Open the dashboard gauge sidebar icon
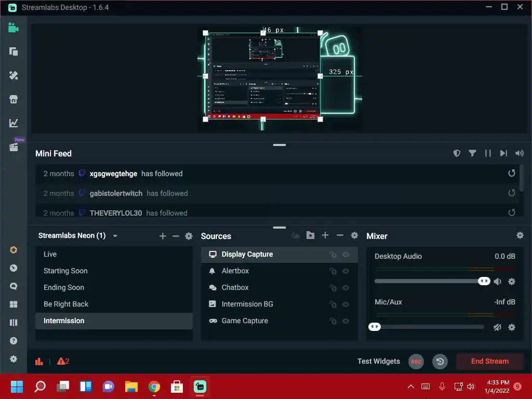The image size is (532, 399). tap(14, 268)
